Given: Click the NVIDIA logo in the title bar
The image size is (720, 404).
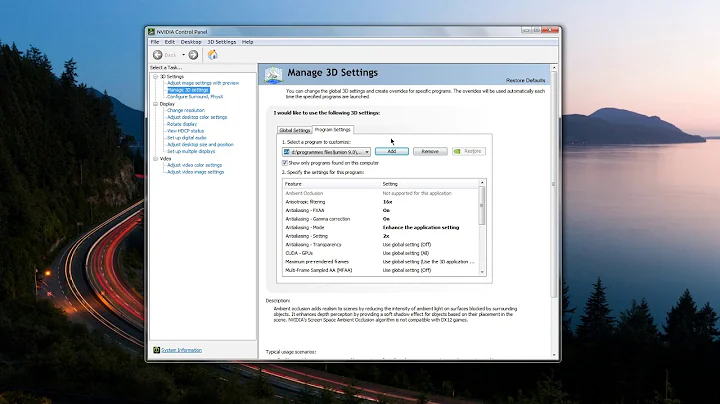Looking at the screenshot, I should click(x=152, y=32).
